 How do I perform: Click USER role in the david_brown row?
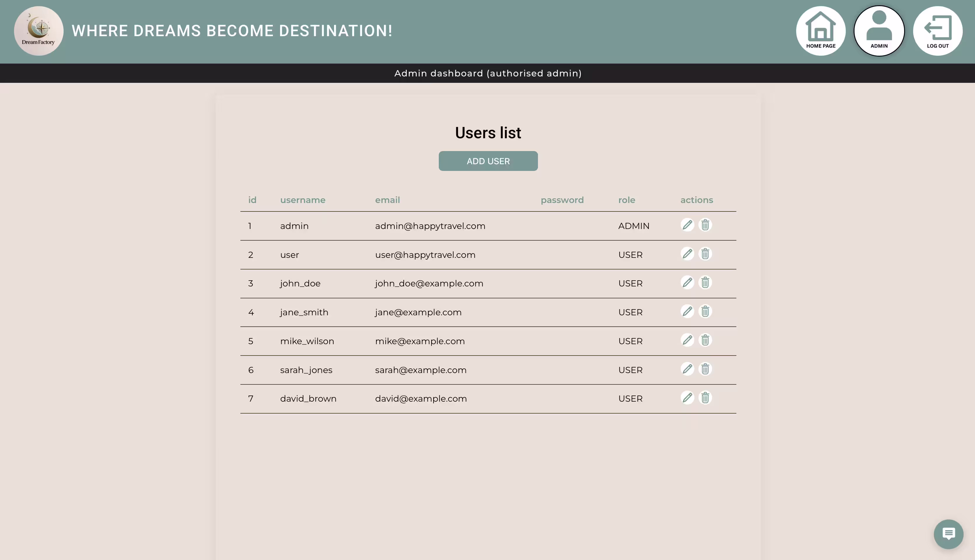(630, 399)
